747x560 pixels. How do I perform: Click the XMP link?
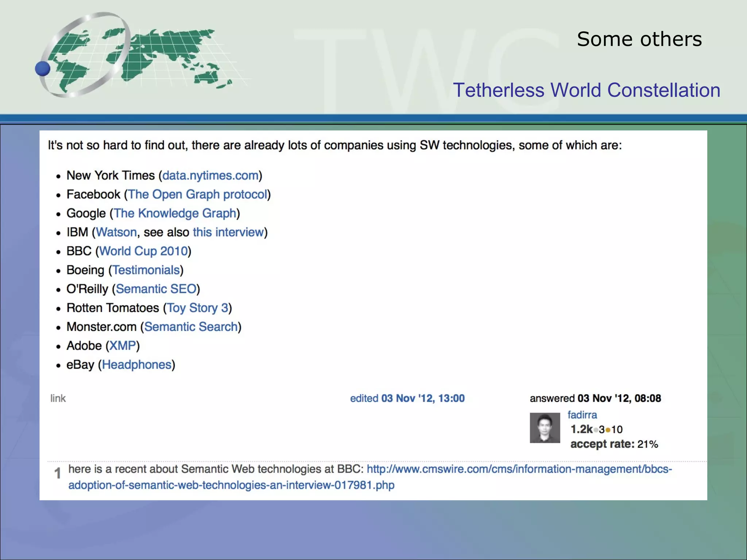[x=123, y=346]
